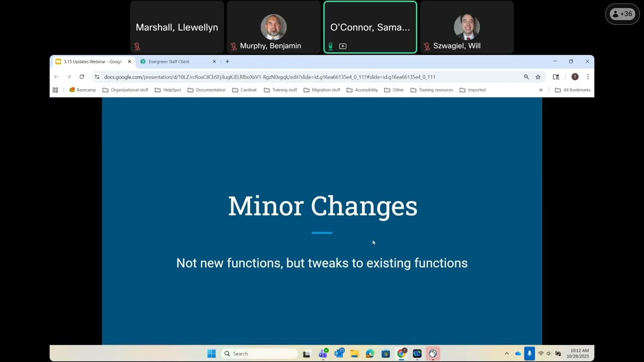The height and width of the screenshot is (362, 644).
Task: Open the Documentation bookmark folder
Action: coord(207,90)
